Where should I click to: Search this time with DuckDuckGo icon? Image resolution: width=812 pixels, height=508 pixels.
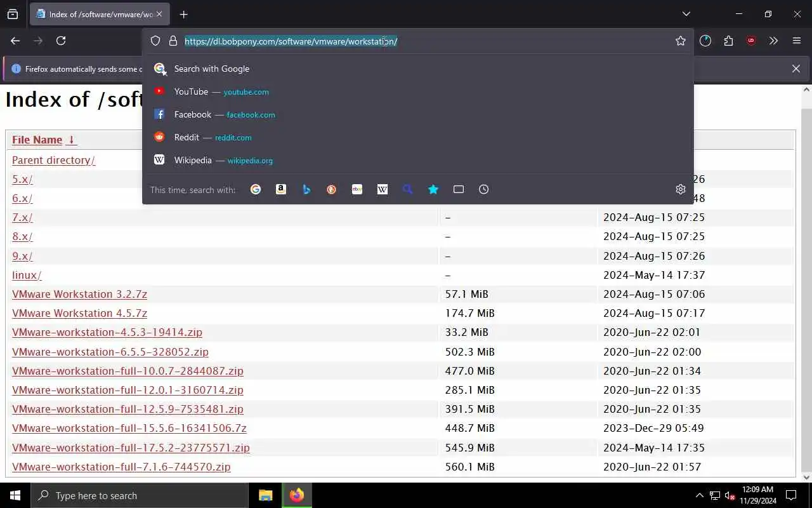click(332, 189)
